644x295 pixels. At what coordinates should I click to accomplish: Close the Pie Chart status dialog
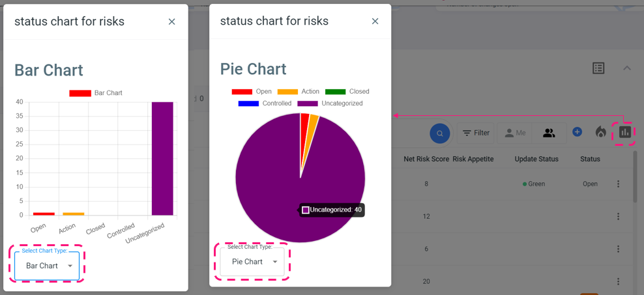[375, 21]
